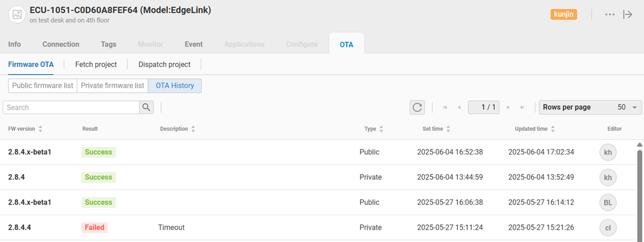
Task: Click the search magnifier icon
Action: click(x=147, y=107)
